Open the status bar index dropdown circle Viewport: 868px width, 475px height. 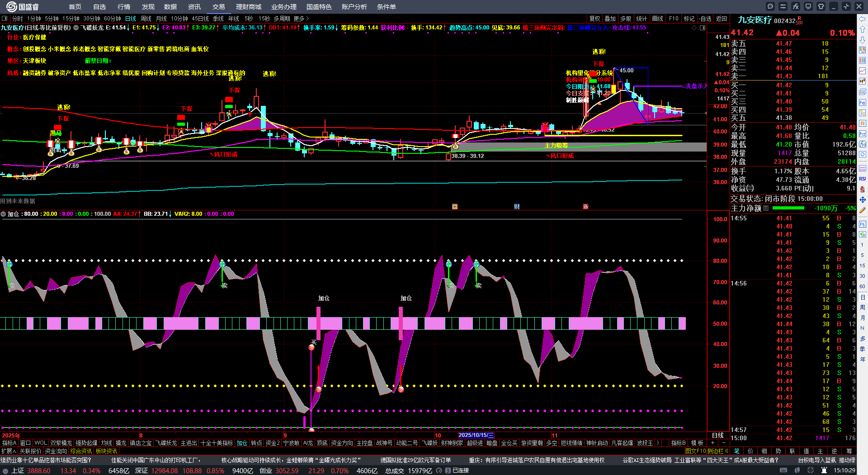(5, 470)
